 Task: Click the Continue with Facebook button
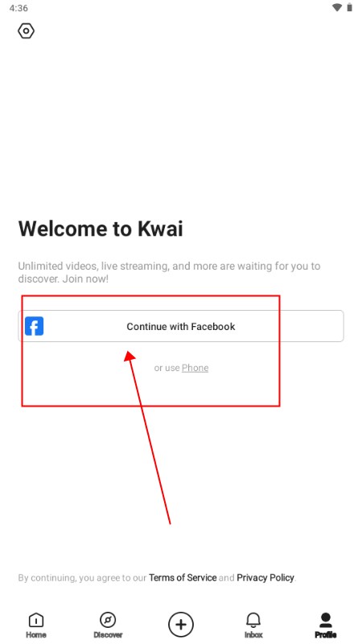[181, 326]
